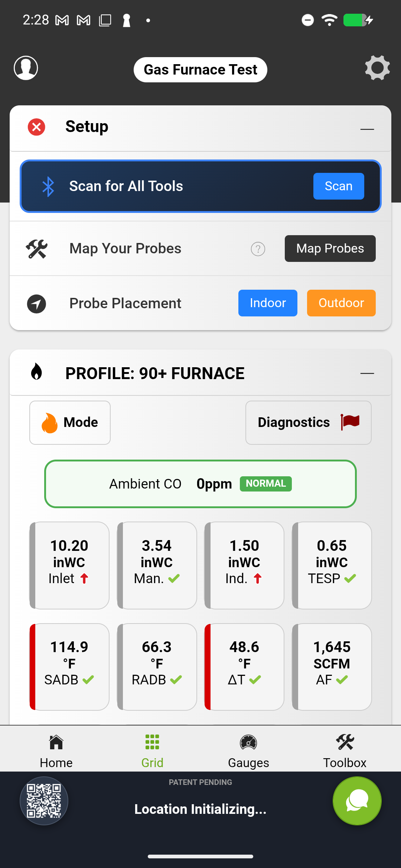This screenshot has height=868, width=401.
Task: Collapse the PROFILE: 90+ FURNACE panel
Action: pyautogui.click(x=367, y=373)
